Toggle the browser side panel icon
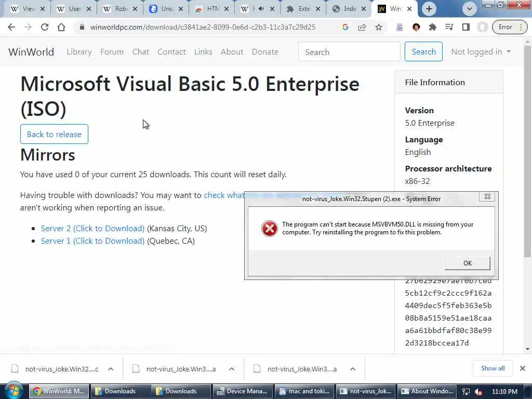 (466, 27)
